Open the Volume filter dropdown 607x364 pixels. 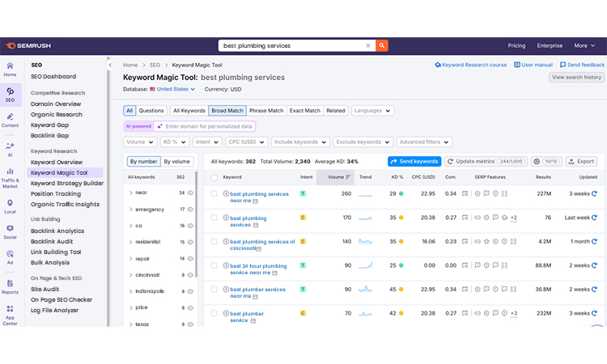click(x=140, y=142)
